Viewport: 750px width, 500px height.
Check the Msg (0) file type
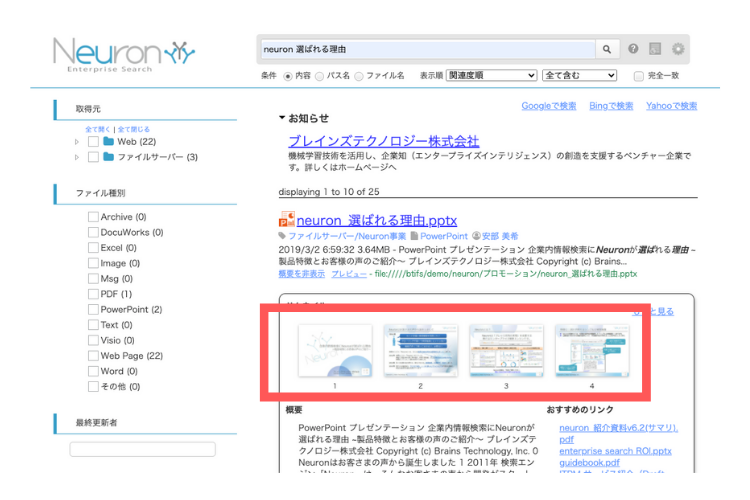click(x=93, y=278)
